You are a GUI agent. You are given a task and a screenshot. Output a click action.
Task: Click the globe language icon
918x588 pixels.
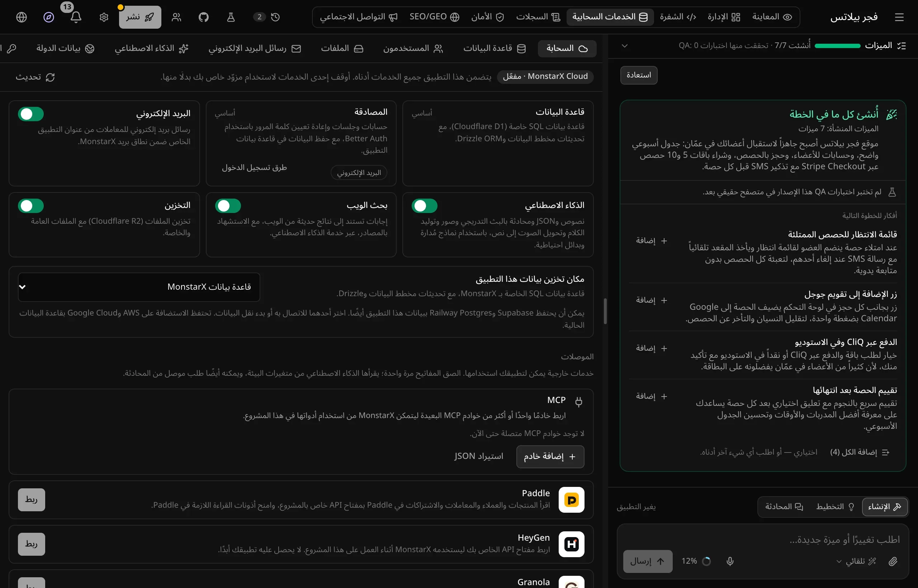pyautogui.click(x=22, y=17)
